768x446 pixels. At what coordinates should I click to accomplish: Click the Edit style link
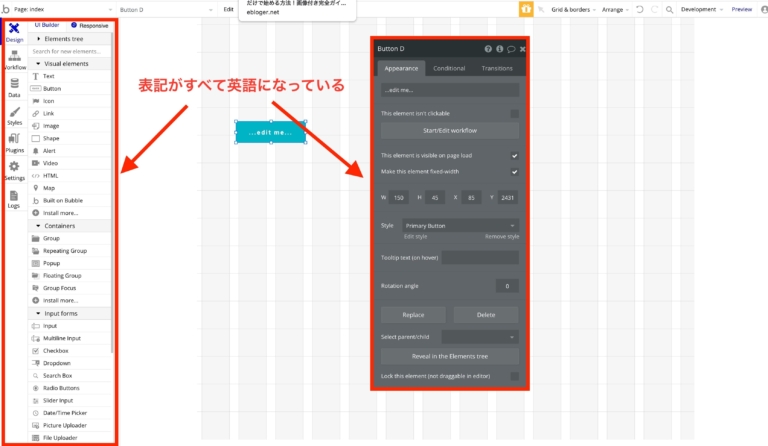tap(415, 236)
